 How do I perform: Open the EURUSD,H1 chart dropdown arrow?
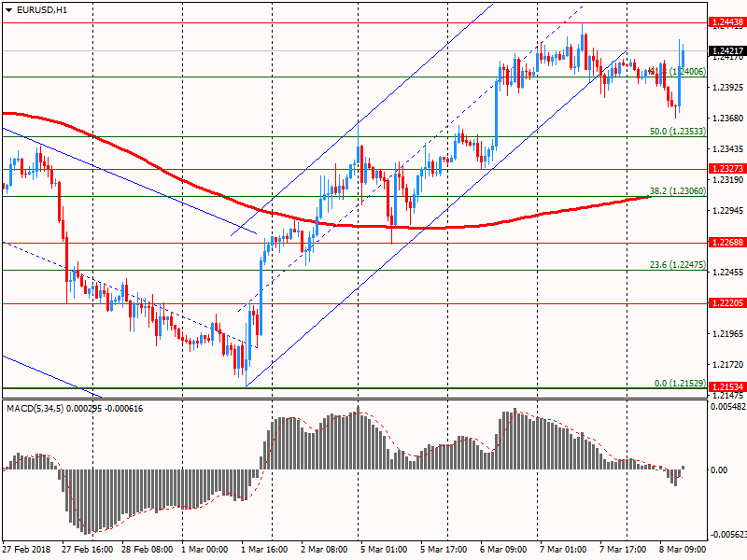(8, 10)
